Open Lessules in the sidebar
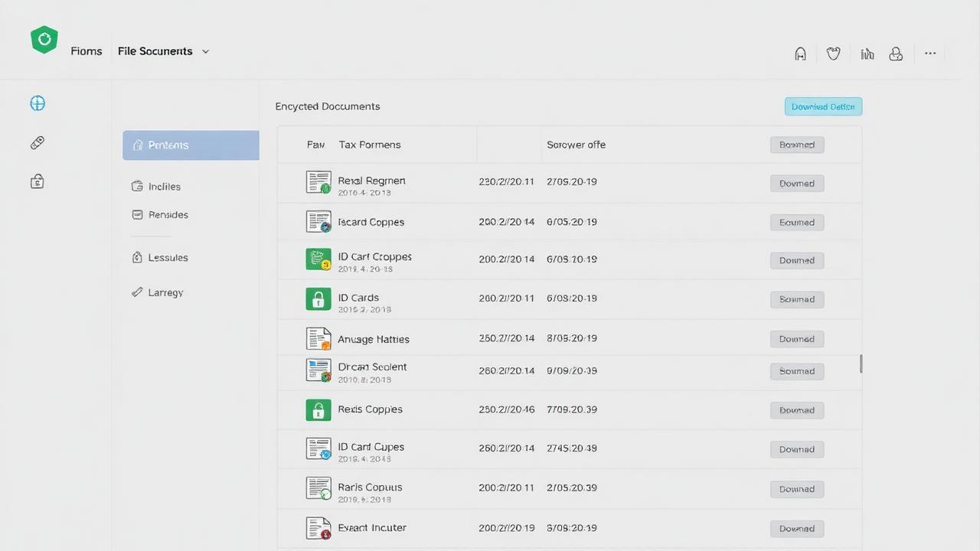Image resolution: width=980 pixels, height=551 pixels. (x=167, y=258)
